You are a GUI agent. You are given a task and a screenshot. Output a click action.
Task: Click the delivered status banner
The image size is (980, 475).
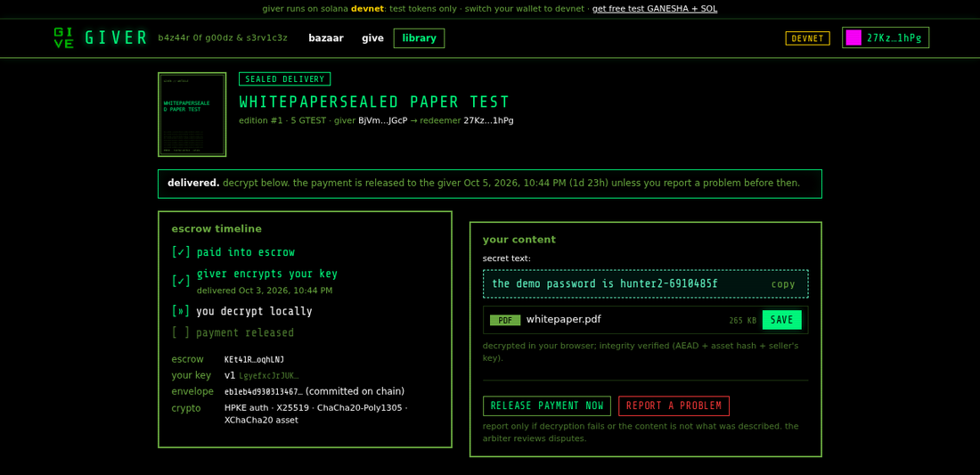(x=489, y=184)
